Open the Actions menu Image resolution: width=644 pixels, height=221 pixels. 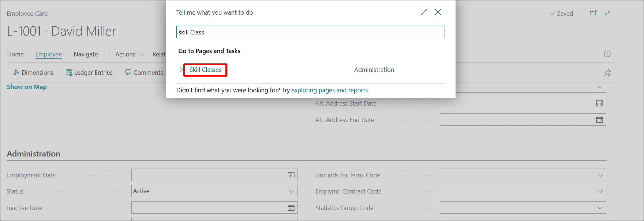click(x=129, y=54)
